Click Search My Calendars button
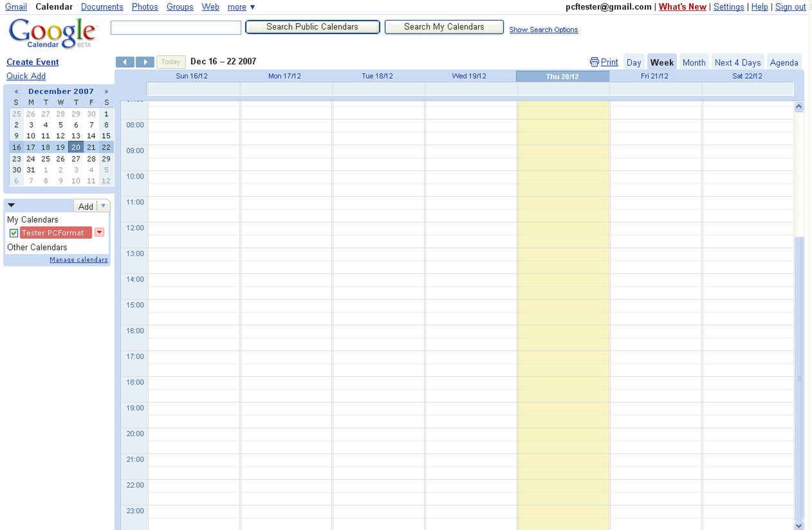 coord(444,27)
